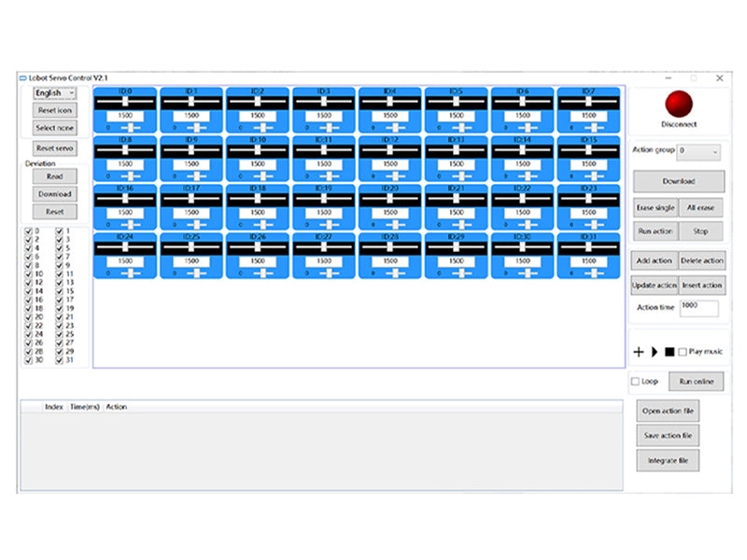Click the Action column header

tap(116, 407)
